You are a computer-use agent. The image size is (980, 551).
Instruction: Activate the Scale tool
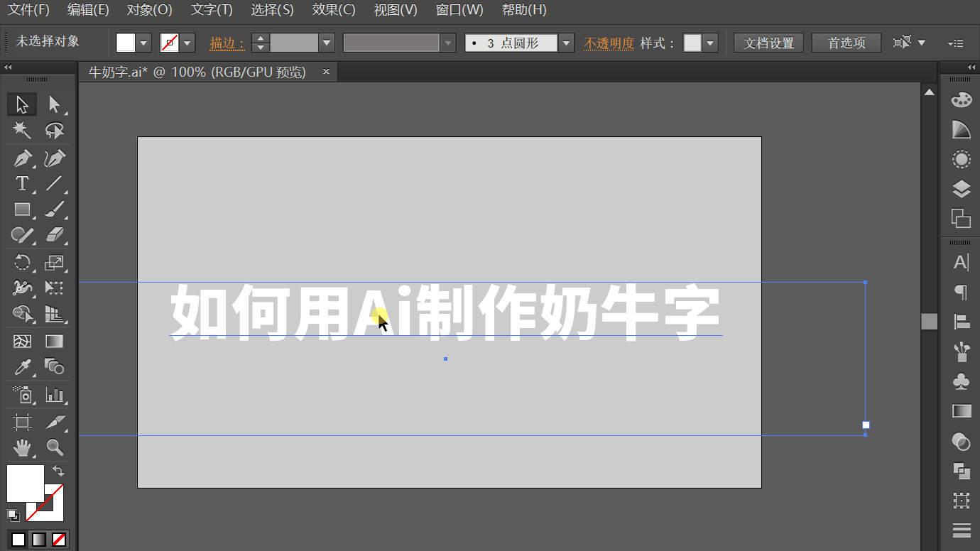coord(54,262)
